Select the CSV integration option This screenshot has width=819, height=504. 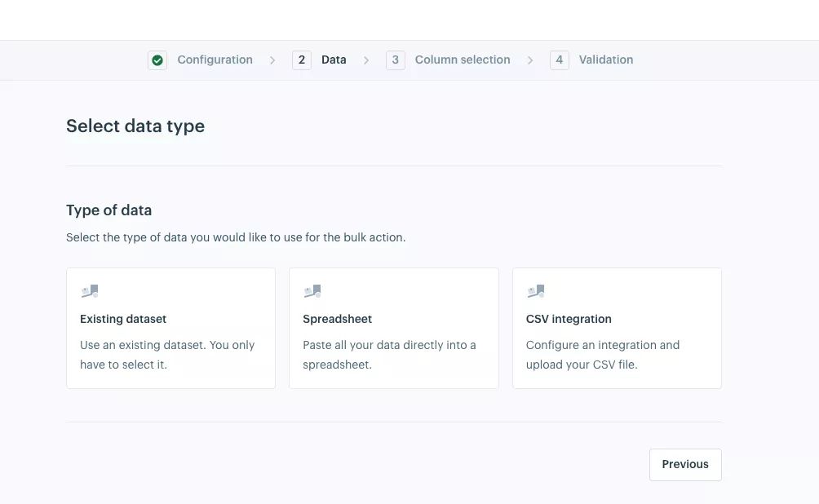coord(617,328)
